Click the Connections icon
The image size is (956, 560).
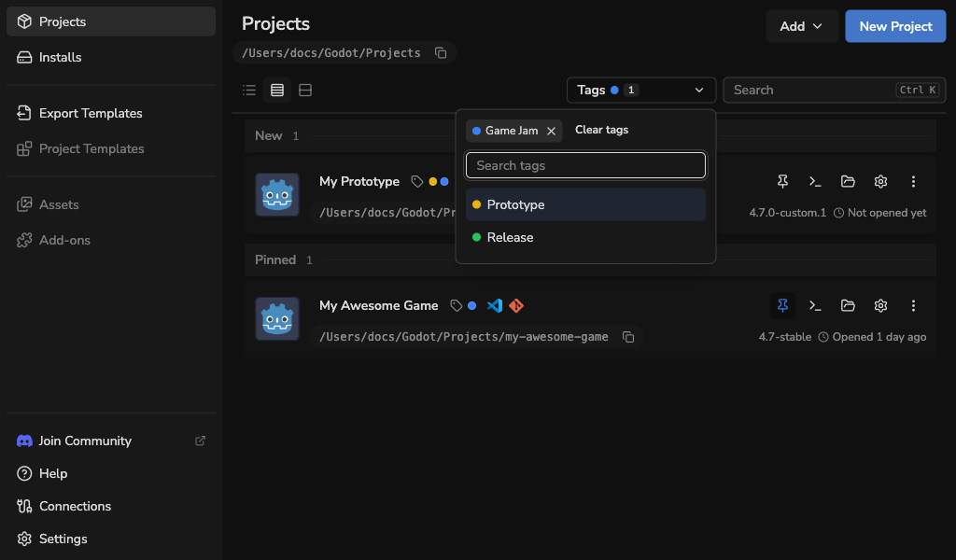[24, 506]
